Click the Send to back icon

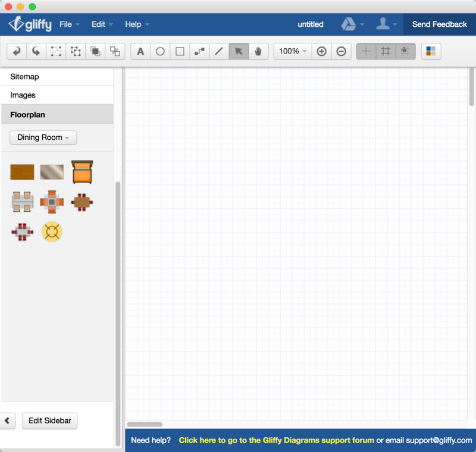coord(115,51)
